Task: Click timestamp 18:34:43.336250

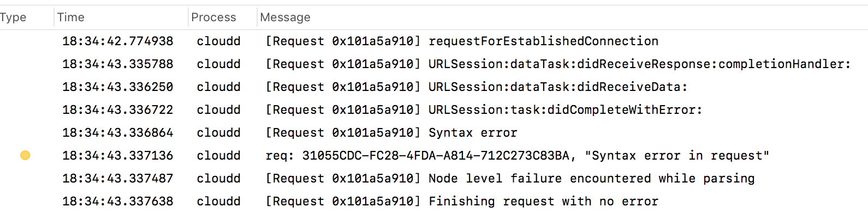Action: tap(118, 87)
